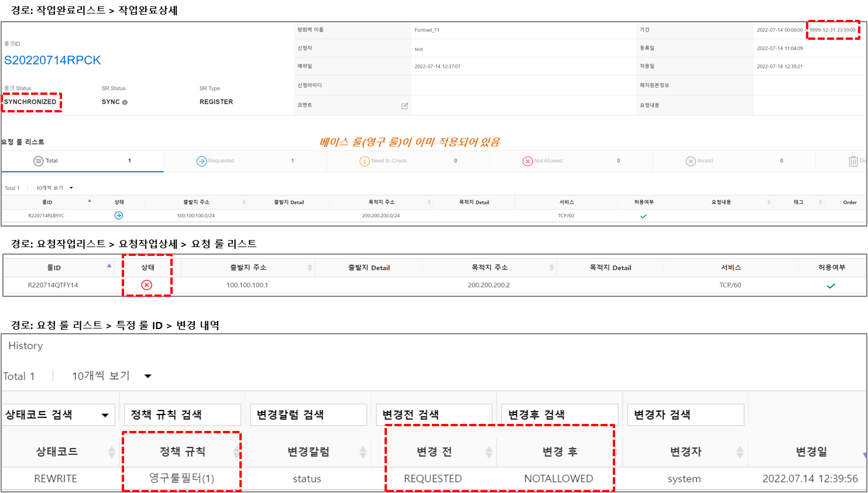Sort top table by 태그 column
The height and width of the screenshot is (493, 868).
820,202
